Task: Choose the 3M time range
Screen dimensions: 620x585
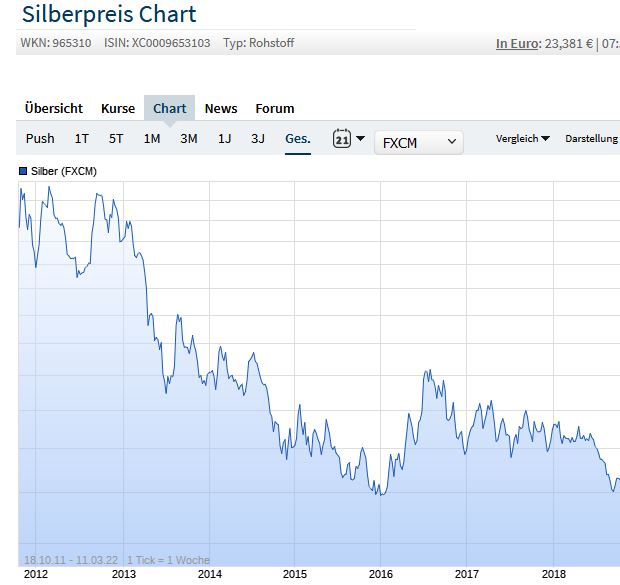Action: [x=189, y=139]
